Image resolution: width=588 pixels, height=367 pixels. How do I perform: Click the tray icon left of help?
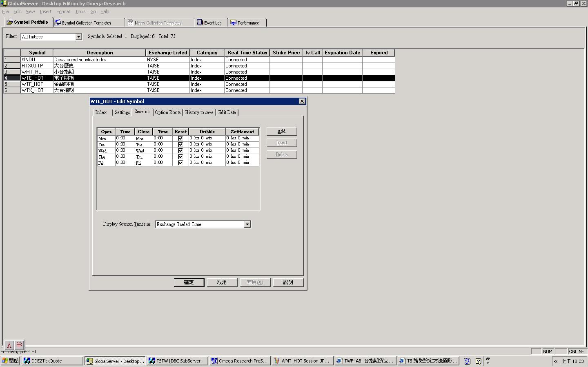pos(467,361)
